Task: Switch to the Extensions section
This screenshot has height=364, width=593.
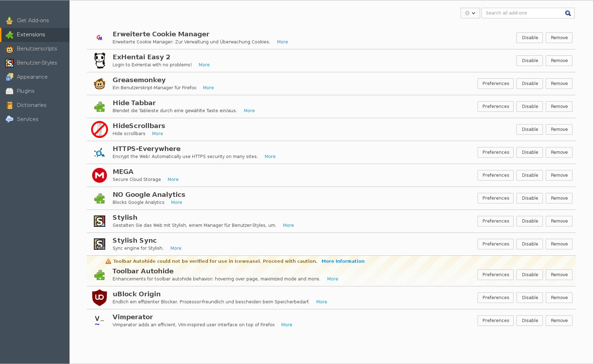Action: point(35,35)
